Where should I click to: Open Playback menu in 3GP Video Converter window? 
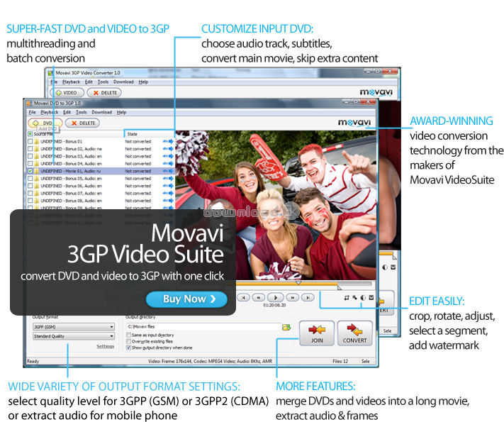point(71,82)
